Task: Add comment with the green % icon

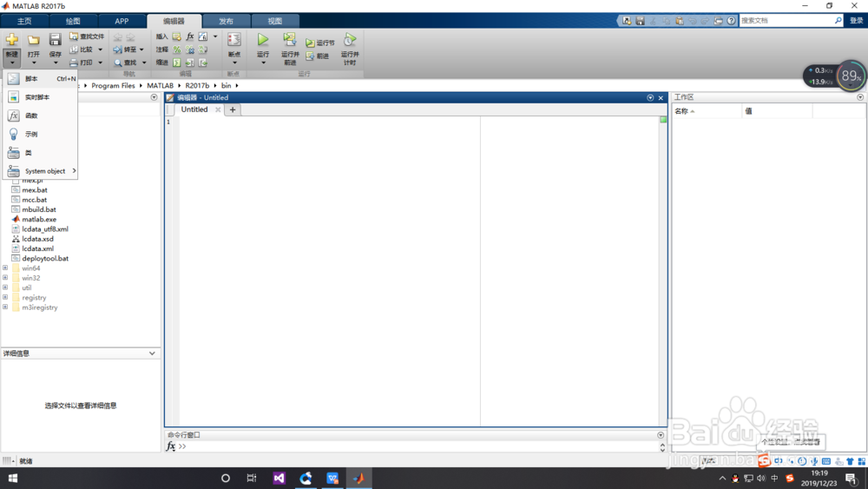Action: (176, 50)
